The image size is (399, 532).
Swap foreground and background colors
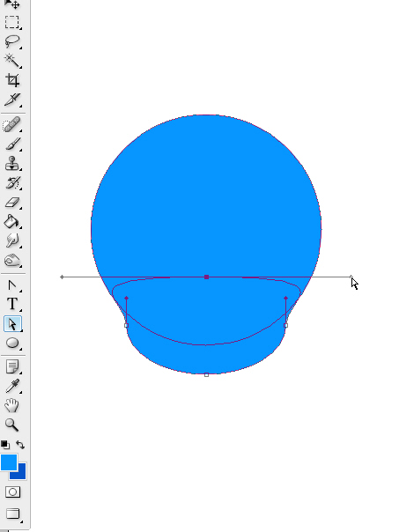pos(20,445)
